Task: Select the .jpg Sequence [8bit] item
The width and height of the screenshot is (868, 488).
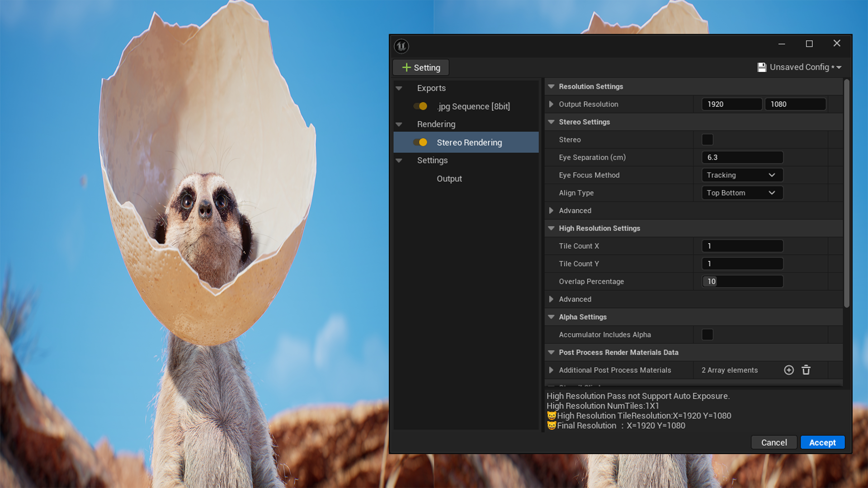Action: pyautogui.click(x=473, y=107)
